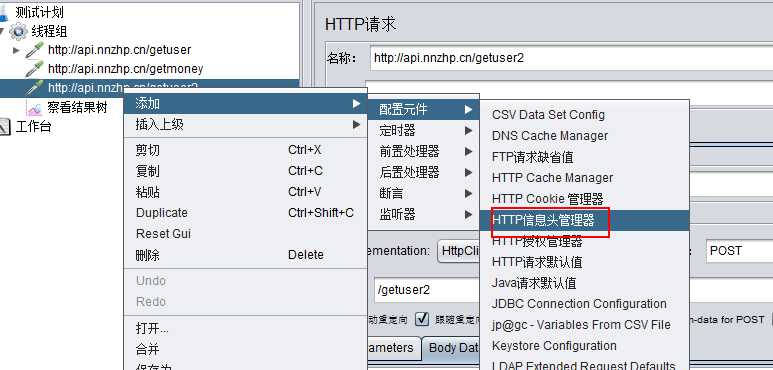Choose 粘贴 from the context menu
Viewport: 773px width, 370px height.
pos(246,192)
